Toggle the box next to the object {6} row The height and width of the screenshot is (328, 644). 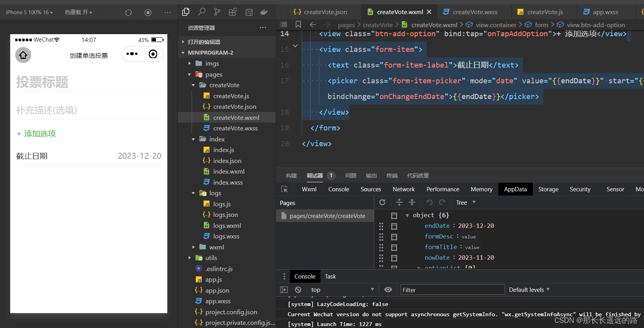point(394,216)
